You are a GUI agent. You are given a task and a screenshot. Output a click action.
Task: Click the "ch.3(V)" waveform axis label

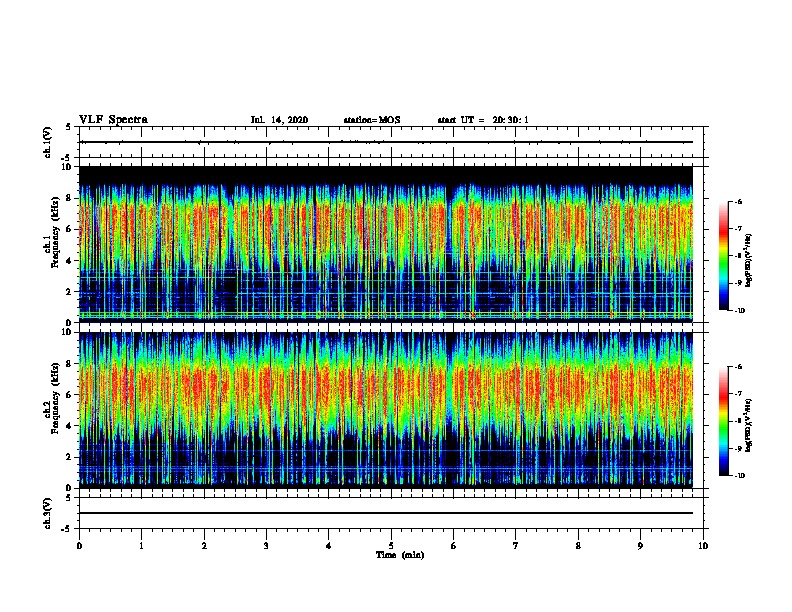tap(48, 513)
